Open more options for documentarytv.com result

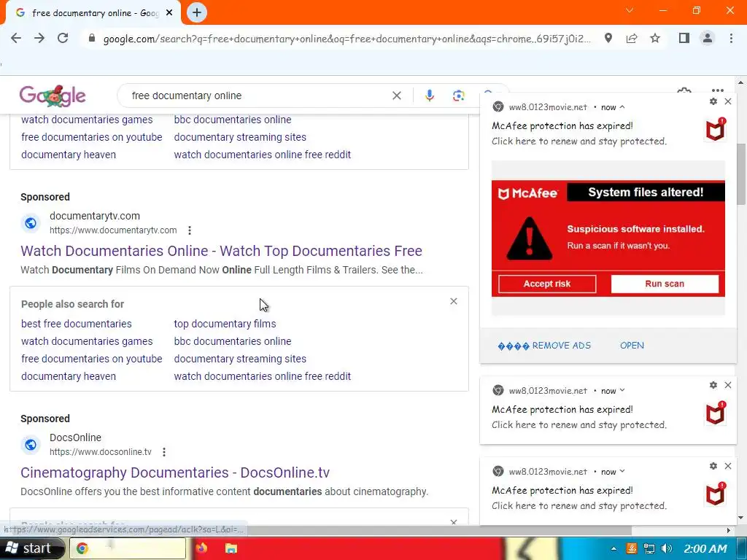[x=190, y=230]
